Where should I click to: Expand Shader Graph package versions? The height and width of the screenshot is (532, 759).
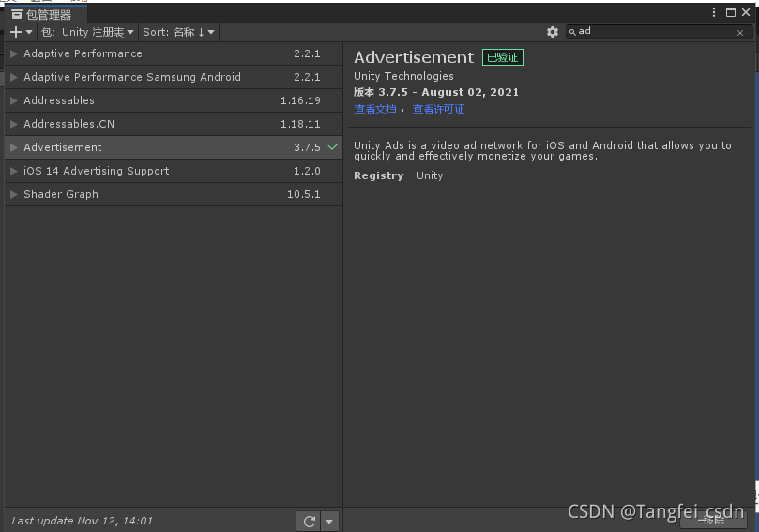13,194
